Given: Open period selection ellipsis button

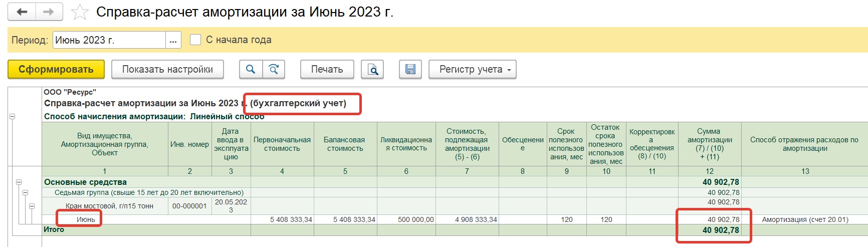Looking at the screenshot, I should pos(173,40).
